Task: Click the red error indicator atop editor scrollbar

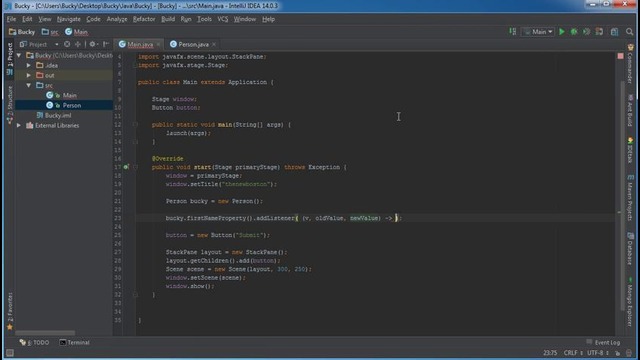Action: 620,56
